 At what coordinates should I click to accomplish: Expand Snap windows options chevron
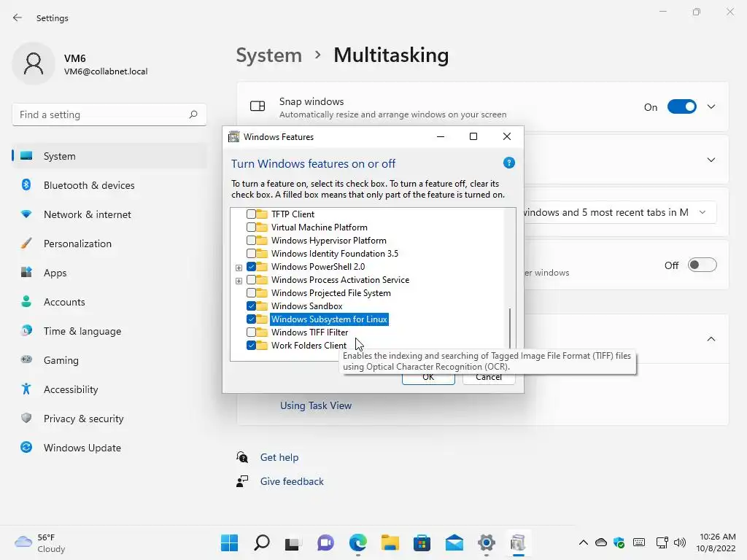click(711, 106)
